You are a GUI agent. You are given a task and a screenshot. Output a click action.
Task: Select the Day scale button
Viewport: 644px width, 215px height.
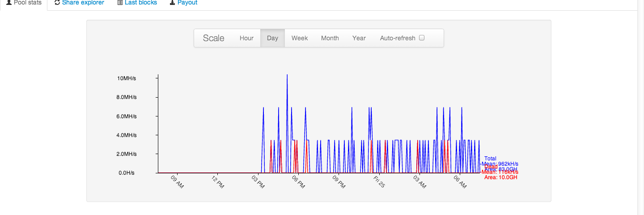[x=272, y=38]
